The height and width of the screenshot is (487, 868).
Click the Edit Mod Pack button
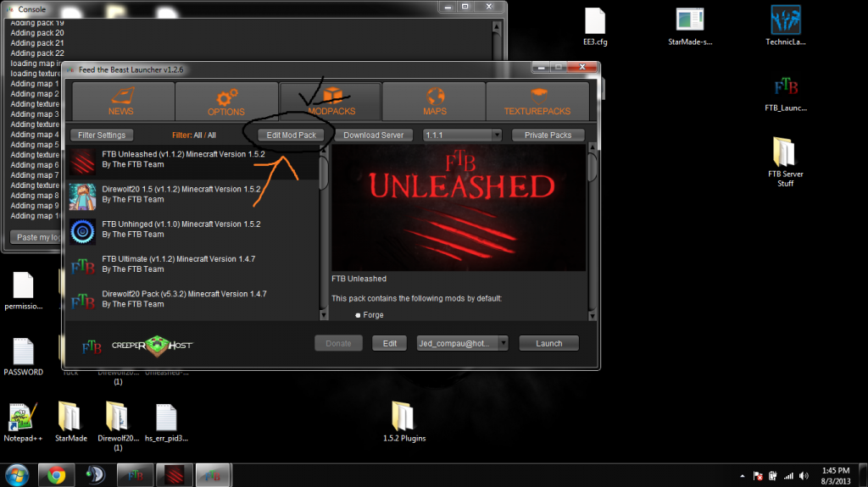click(x=292, y=135)
